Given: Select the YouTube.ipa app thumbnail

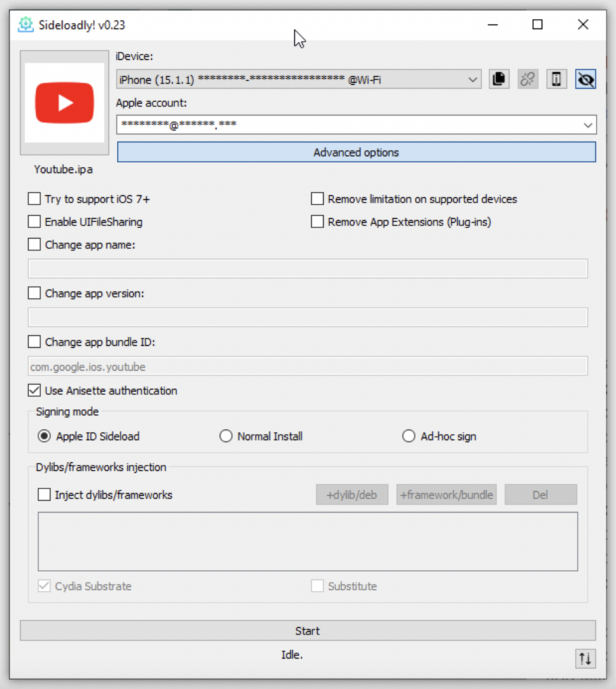Looking at the screenshot, I should 64,101.
